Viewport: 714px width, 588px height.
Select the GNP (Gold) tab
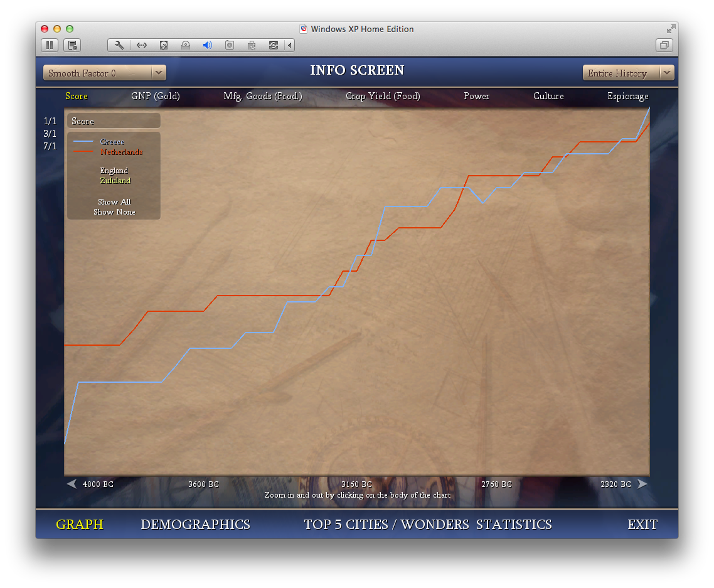[156, 96]
